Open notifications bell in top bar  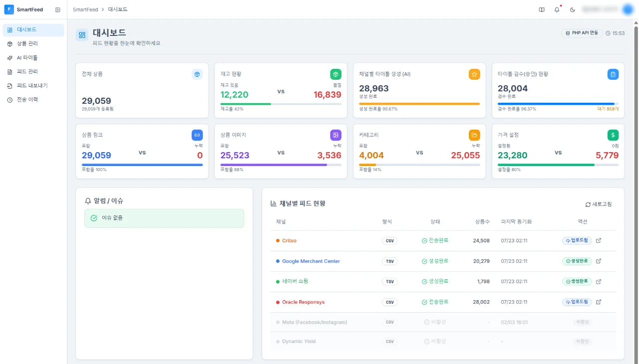pyautogui.click(x=557, y=9)
